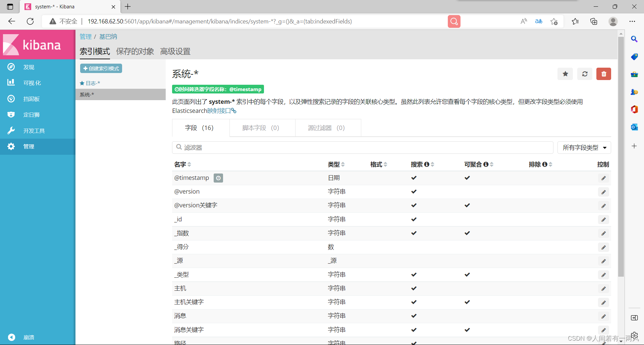The image size is (644, 345).
Task: Click info icon next to 搜索 header
Action: [427, 164]
